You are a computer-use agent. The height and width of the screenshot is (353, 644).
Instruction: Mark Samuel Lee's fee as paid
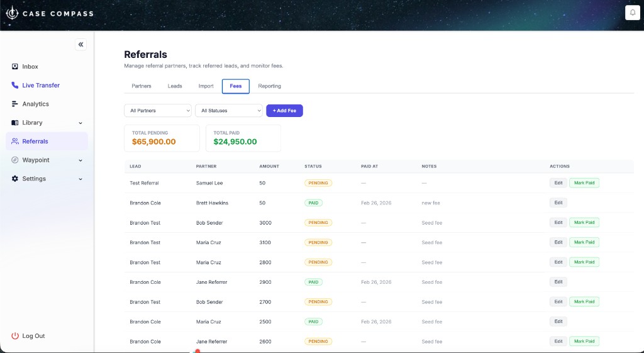pyautogui.click(x=584, y=183)
